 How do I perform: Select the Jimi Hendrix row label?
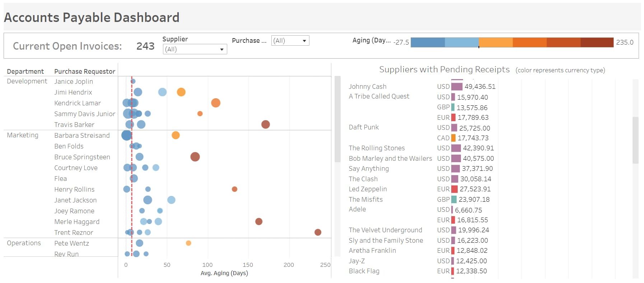coord(73,92)
